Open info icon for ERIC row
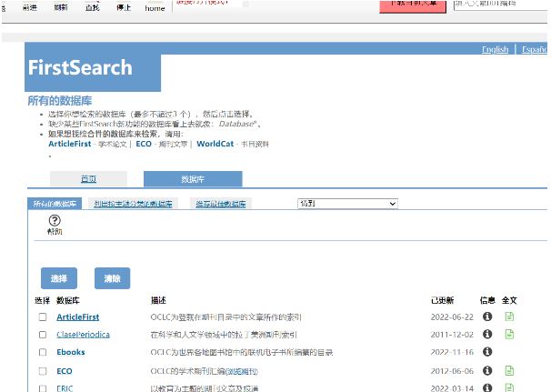The height and width of the screenshot is (392, 551). [x=487, y=387]
